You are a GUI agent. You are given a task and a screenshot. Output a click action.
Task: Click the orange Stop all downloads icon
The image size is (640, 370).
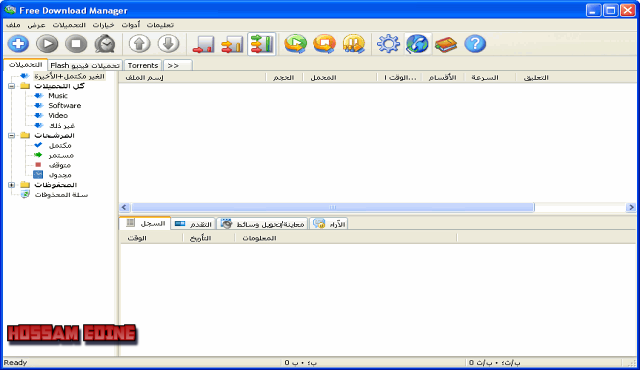coord(324,44)
